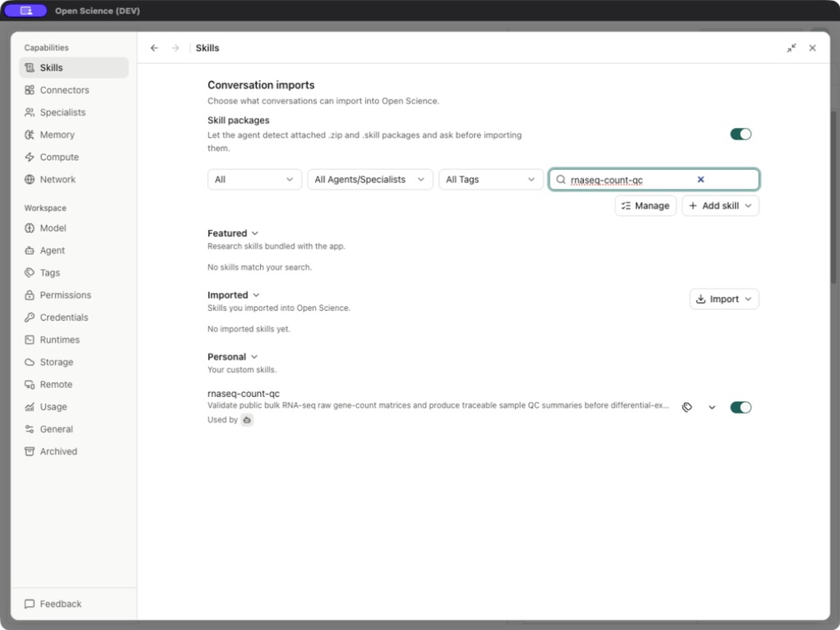The width and height of the screenshot is (840, 630).
Task: Open Network settings
Action: [x=74, y=180]
